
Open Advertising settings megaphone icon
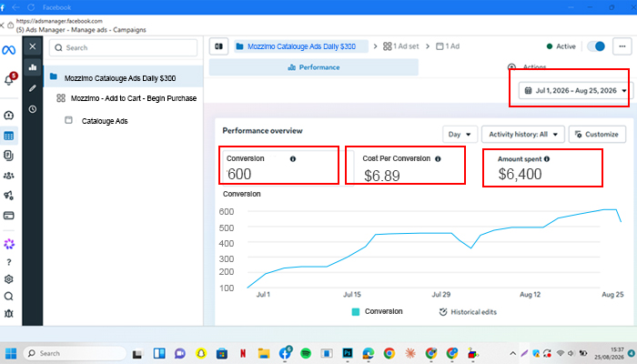pyautogui.click(x=8, y=196)
